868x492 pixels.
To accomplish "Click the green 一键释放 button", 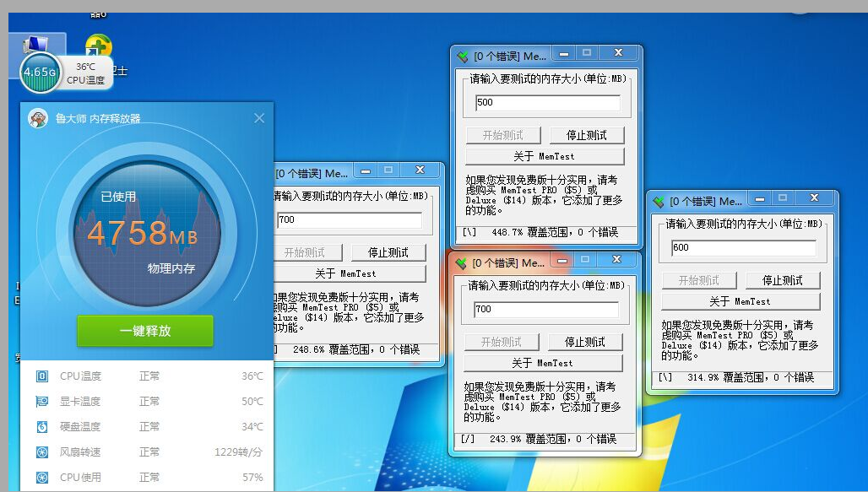I will pyautogui.click(x=145, y=331).
